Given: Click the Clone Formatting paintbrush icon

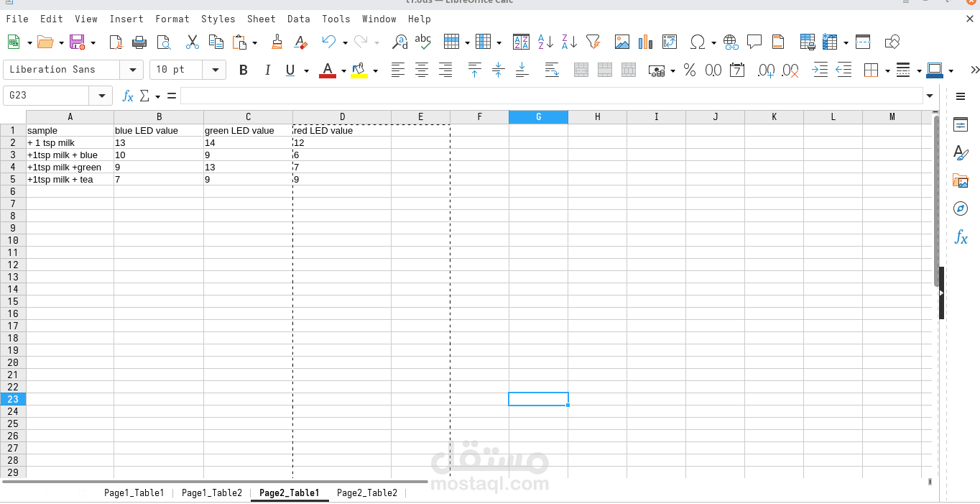Looking at the screenshot, I should (x=277, y=42).
